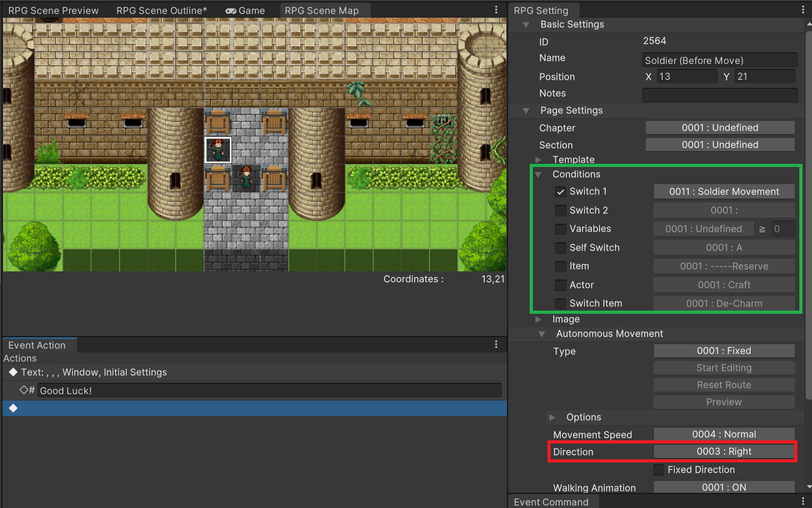812x508 pixels.
Task: Switch to the Game tab
Action: point(246,11)
